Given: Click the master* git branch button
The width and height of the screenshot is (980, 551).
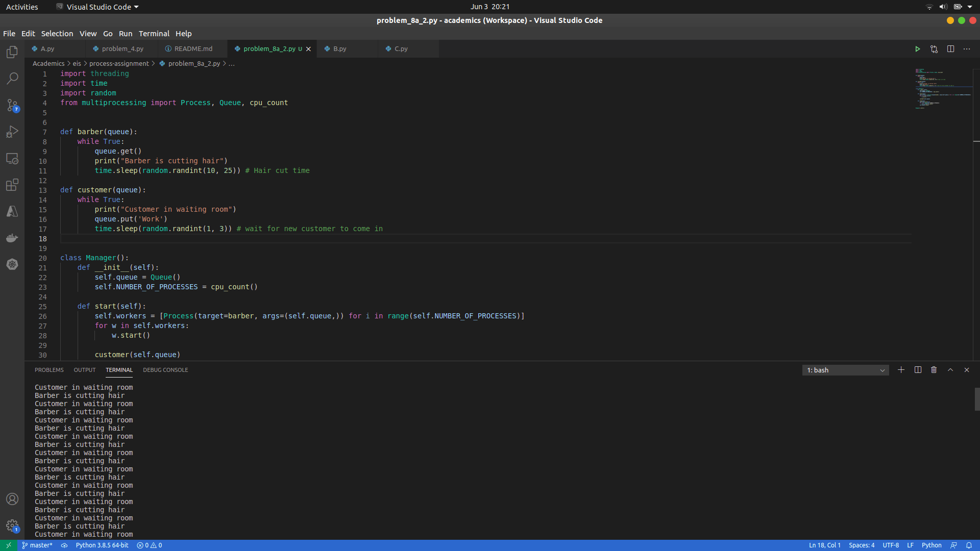Looking at the screenshot, I should point(37,545).
